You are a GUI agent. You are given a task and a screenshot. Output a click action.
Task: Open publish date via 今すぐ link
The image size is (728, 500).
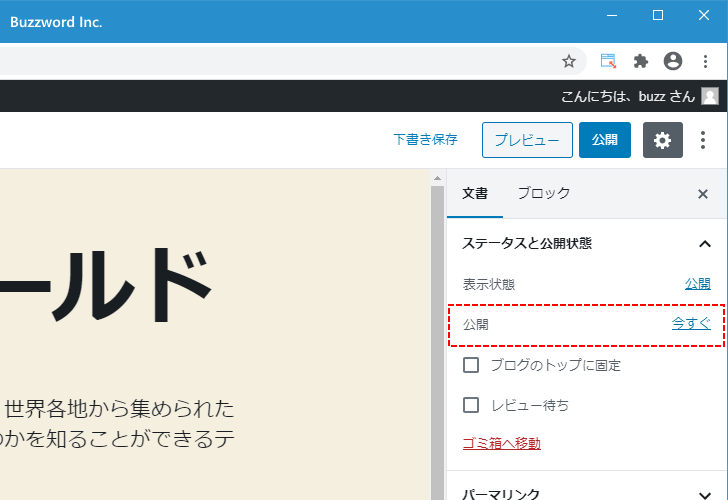click(x=691, y=324)
